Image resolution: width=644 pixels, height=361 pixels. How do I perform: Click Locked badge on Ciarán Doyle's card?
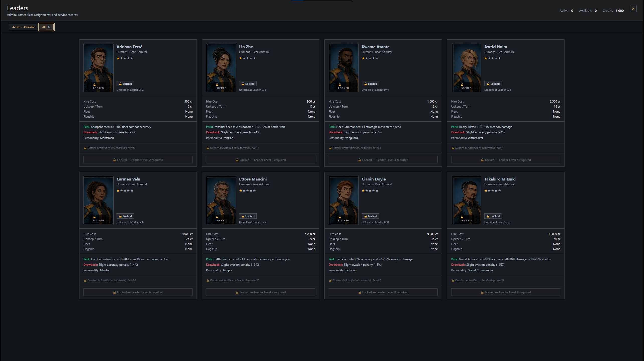click(371, 216)
